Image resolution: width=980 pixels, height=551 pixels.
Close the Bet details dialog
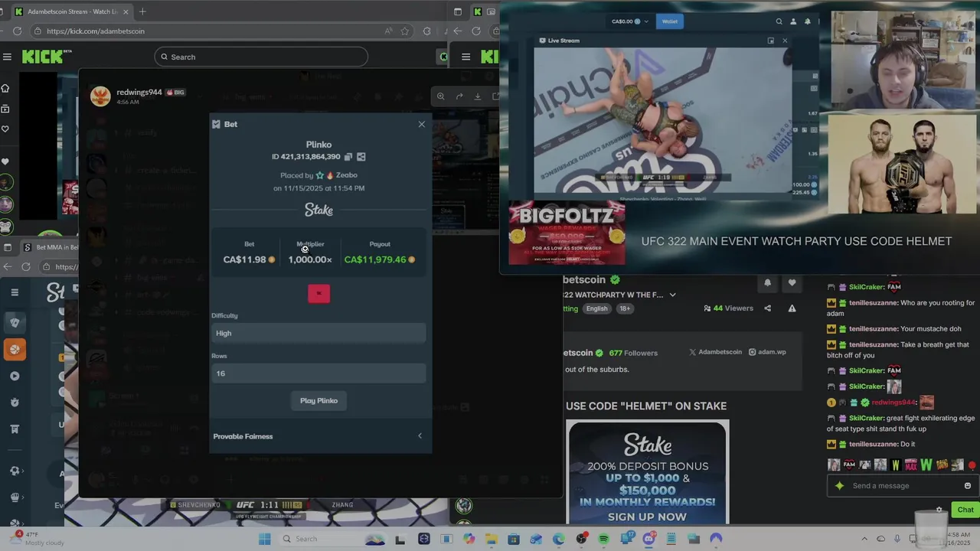coord(421,124)
